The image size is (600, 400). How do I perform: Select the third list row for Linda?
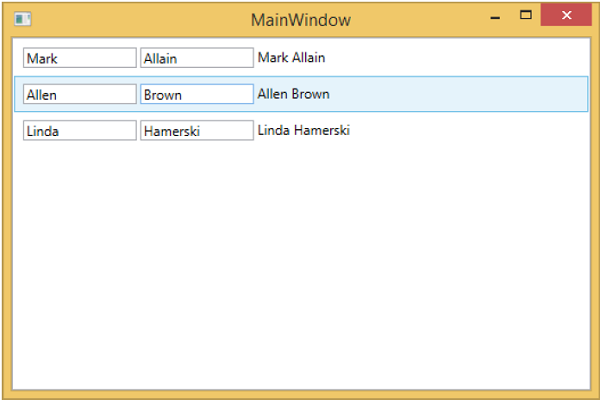coord(450,130)
